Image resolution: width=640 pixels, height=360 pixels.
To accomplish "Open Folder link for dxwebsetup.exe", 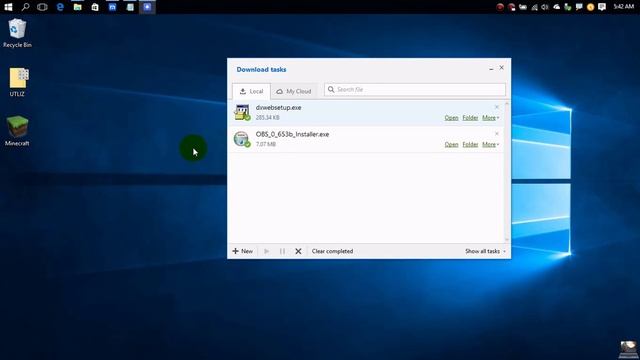I will pyautogui.click(x=470, y=118).
